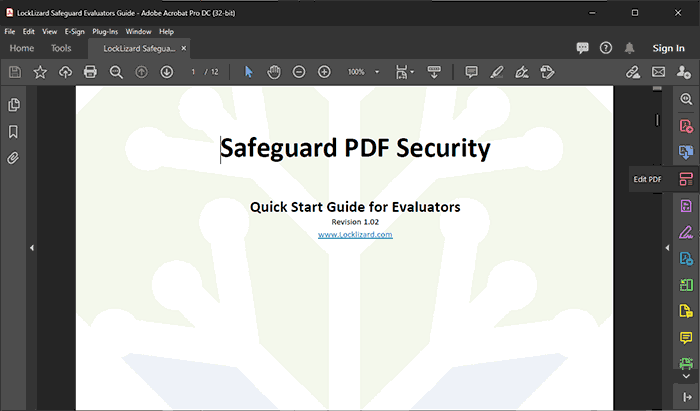Open the green Organize Pages tool
This screenshot has width=700, height=411.
(x=686, y=284)
